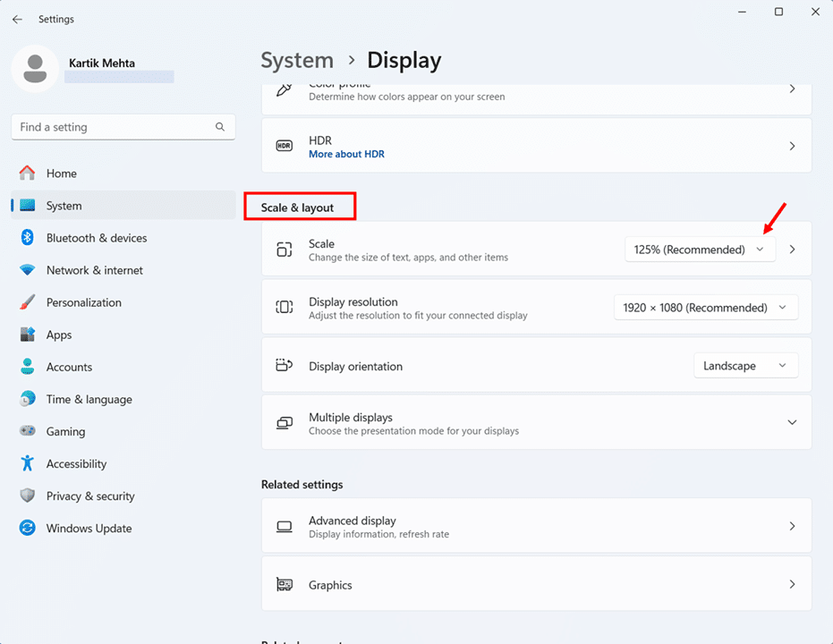This screenshot has height=644, width=833.
Task: Click the Privacy & security shield icon
Action: 27,496
